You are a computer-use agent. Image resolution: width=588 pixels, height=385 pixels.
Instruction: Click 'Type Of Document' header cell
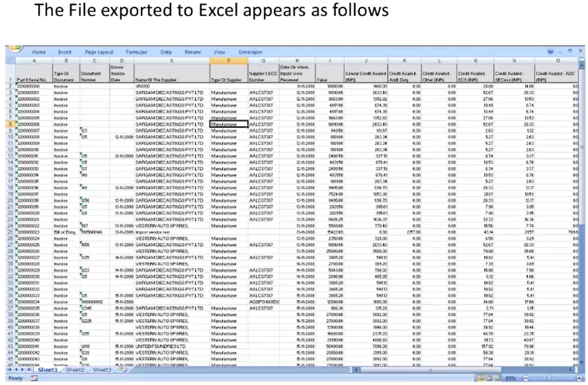tap(66, 73)
